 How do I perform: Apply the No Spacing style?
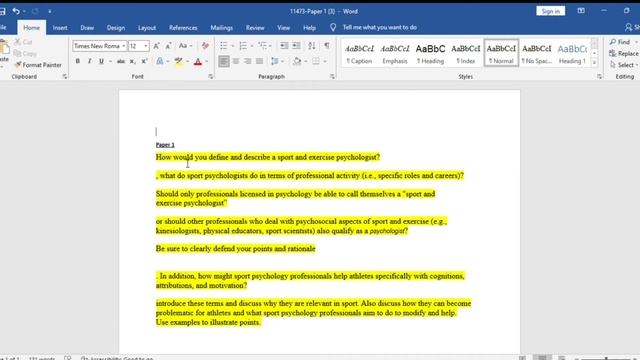(537, 53)
